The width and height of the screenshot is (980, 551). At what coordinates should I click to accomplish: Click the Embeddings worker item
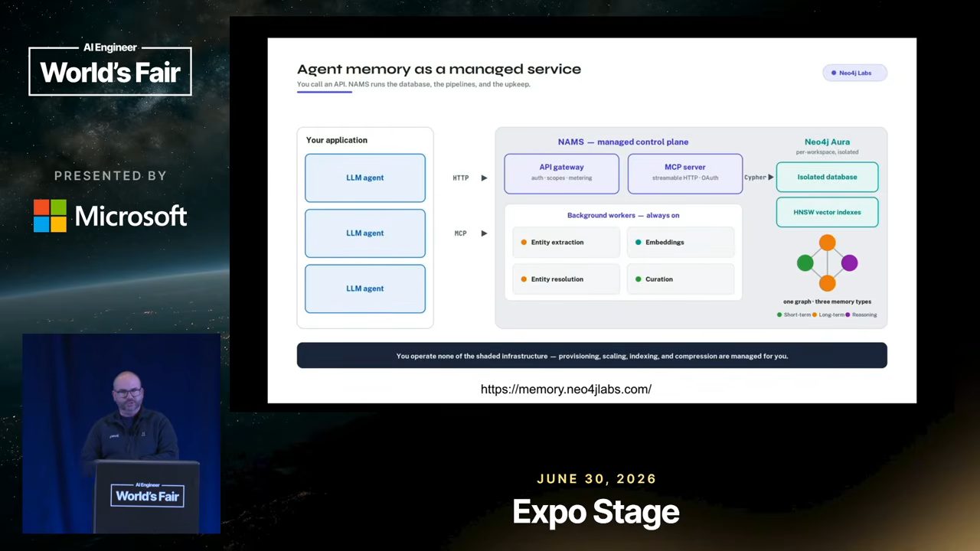coord(681,243)
